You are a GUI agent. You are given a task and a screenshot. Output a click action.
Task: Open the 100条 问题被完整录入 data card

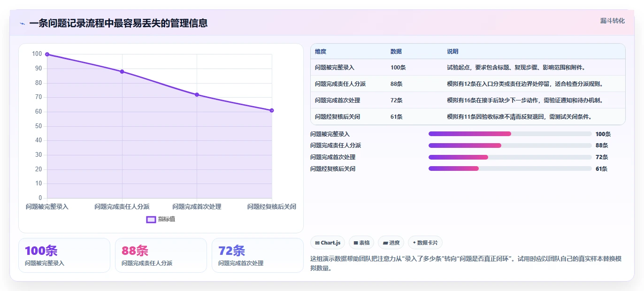[x=64, y=255]
